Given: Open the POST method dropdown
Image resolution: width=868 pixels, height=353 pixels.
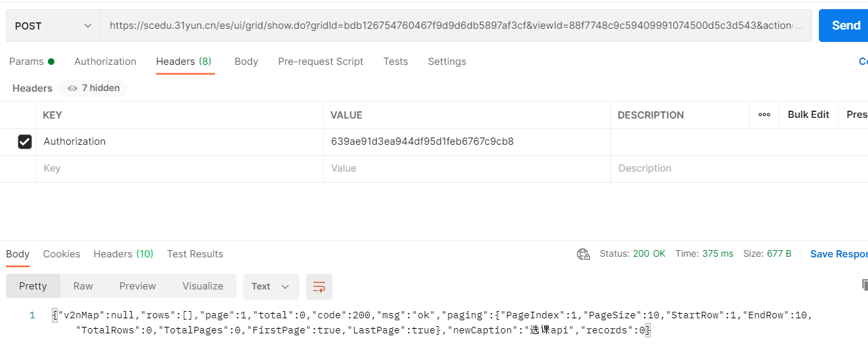Looking at the screenshot, I should pos(53,26).
